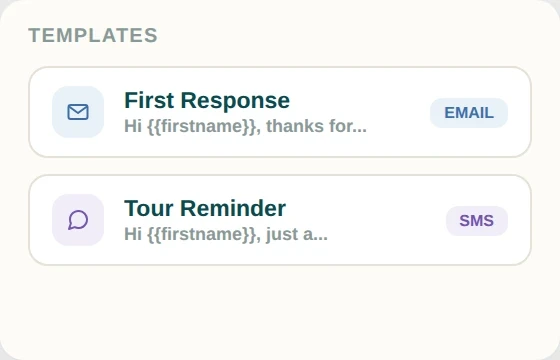Click the word 'Reminder' in the second card
The height and width of the screenshot is (360, 560).
(x=233, y=208)
